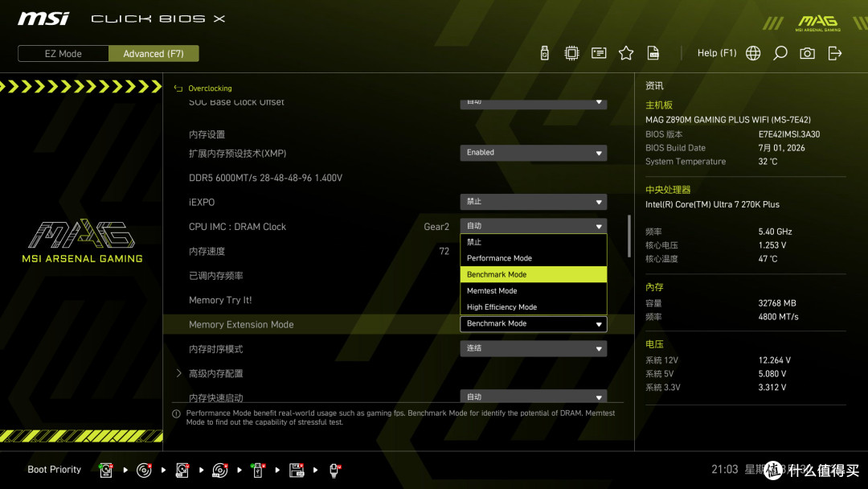Open the Memory Extension Mode dropdown
The image size is (868, 489).
pyautogui.click(x=533, y=324)
